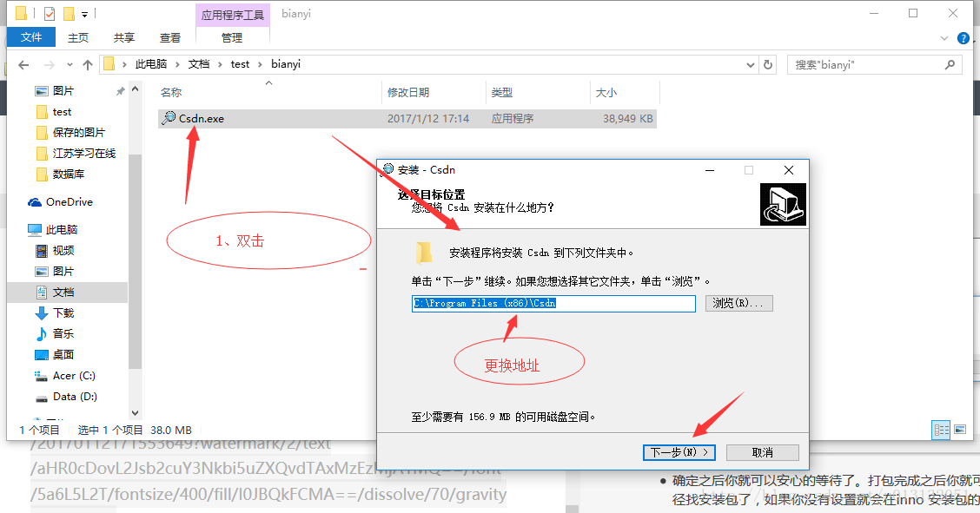Click test in the address breadcrumb
This screenshot has height=513, width=980.
[240, 64]
